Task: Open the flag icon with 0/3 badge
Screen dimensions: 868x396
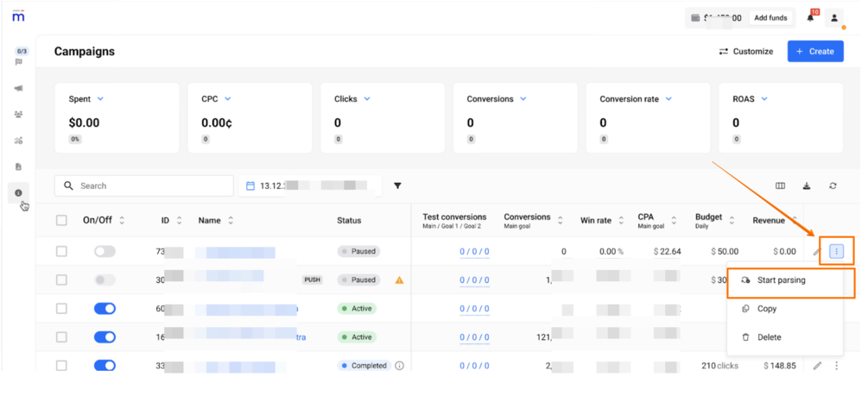Action: 19,62
